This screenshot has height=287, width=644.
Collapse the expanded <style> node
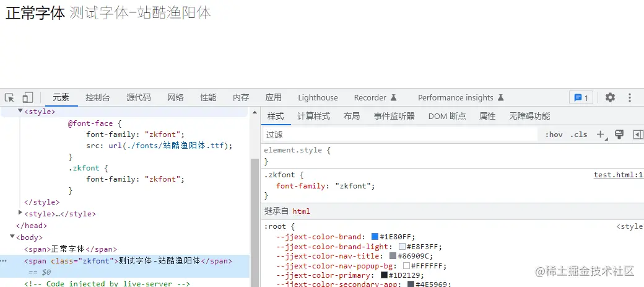click(x=20, y=111)
